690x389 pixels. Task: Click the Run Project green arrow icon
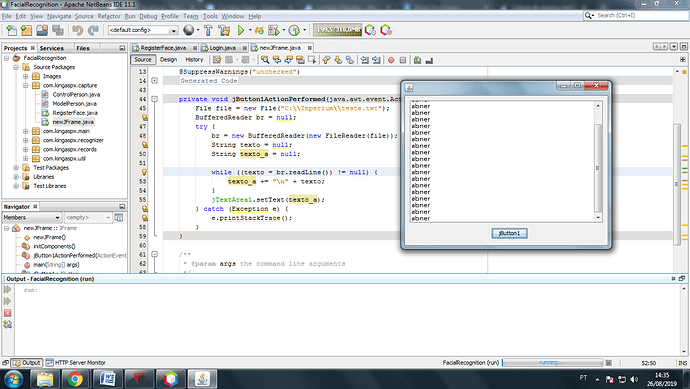tap(241, 30)
